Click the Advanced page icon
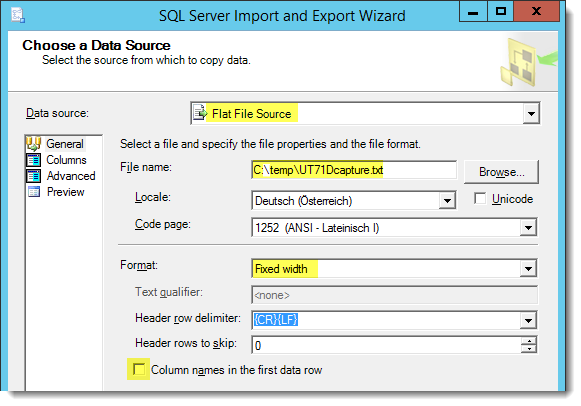Image resolution: width=581 pixels, height=406 pixels. coord(33,176)
